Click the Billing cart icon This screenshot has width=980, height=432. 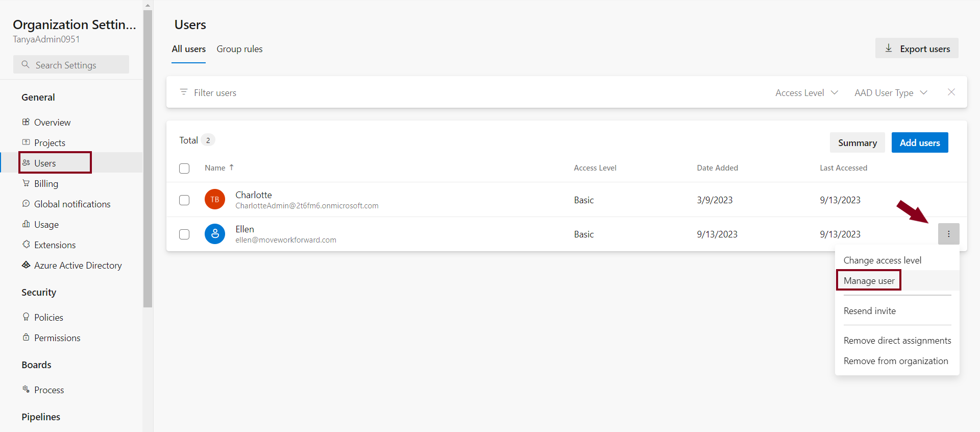[26, 183]
